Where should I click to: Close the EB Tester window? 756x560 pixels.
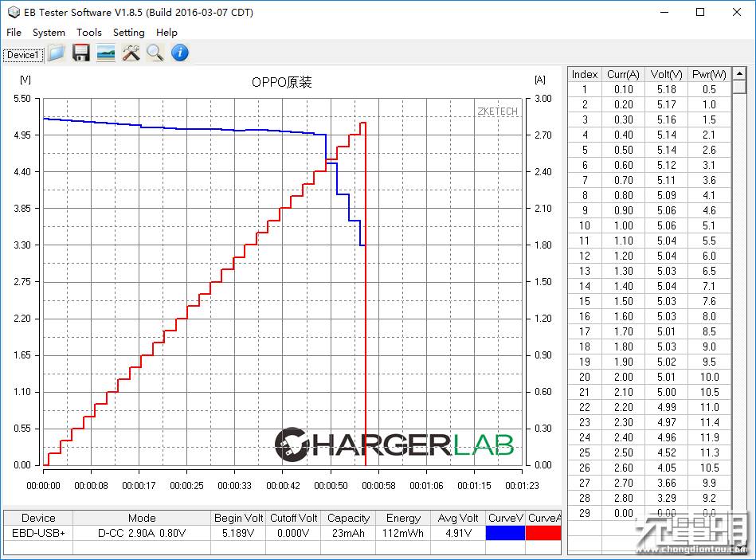click(737, 12)
